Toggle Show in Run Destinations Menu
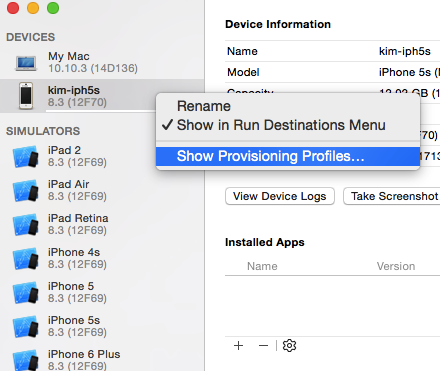Screen dimensions: 440x371 pos(288,125)
